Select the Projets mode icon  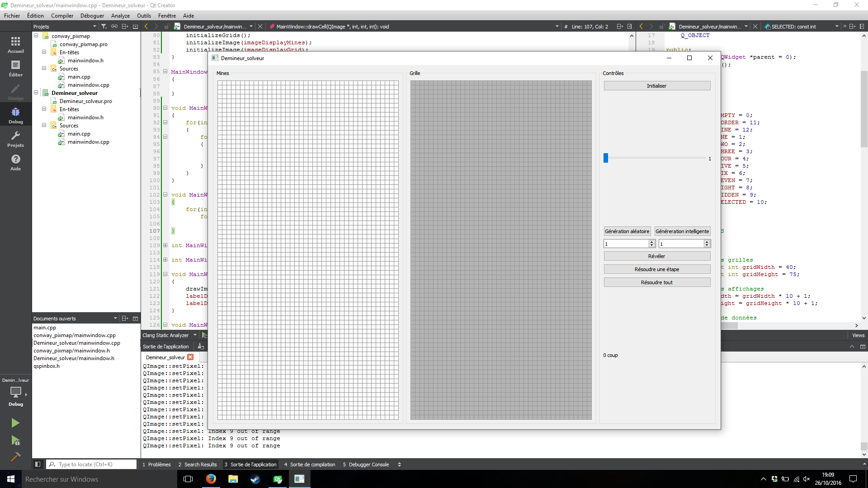pos(15,138)
